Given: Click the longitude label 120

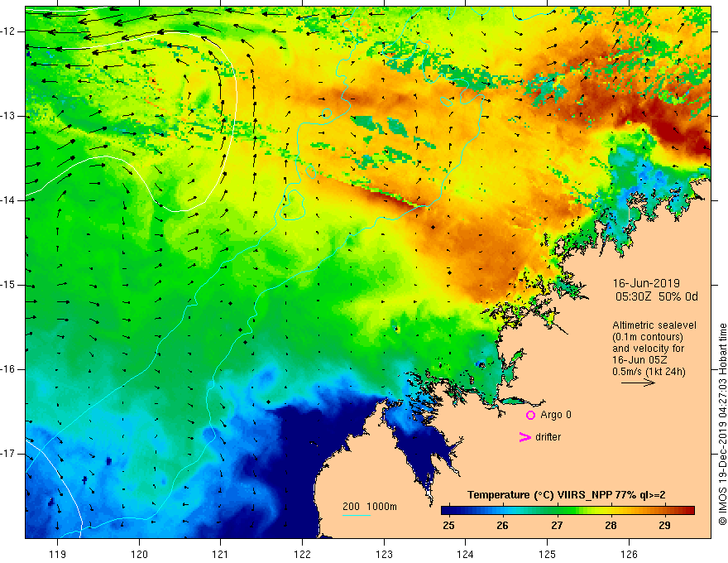Looking at the screenshot, I should point(139,554).
